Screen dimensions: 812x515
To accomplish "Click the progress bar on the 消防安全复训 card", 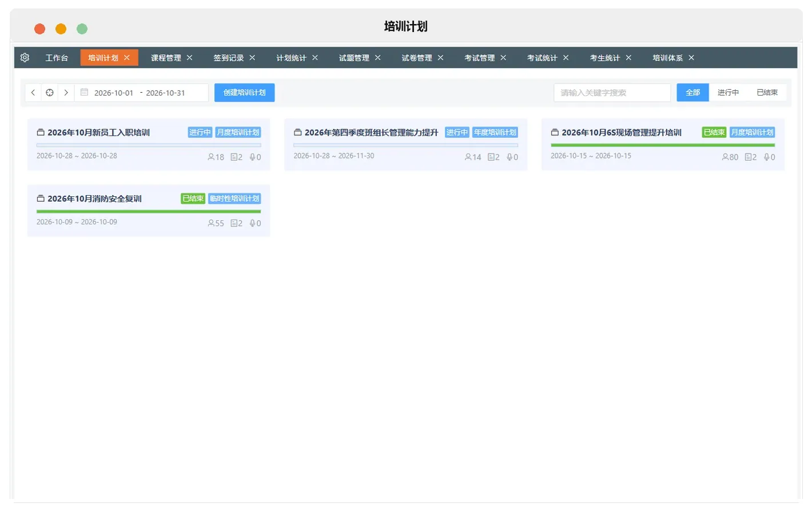I will click(149, 212).
